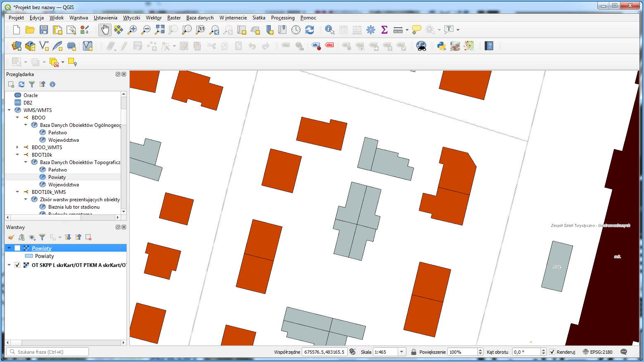The width and height of the screenshot is (644, 362).
Task: Select Powiaty under BDOT10k in browser
Action: (57, 177)
